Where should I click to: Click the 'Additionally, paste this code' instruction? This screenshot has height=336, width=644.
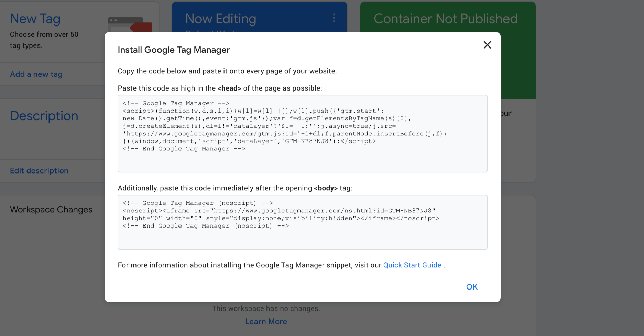[235, 188]
